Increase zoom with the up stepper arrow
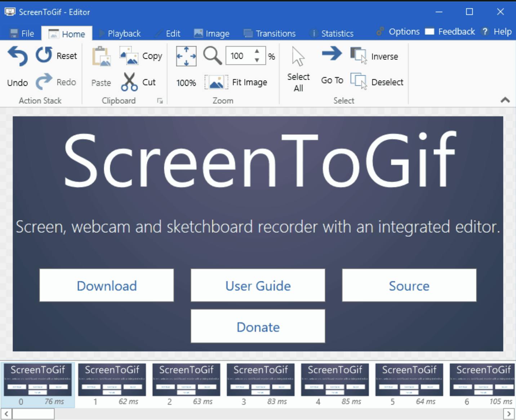The width and height of the screenshot is (516, 420). pyautogui.click(x=257, y=52)
